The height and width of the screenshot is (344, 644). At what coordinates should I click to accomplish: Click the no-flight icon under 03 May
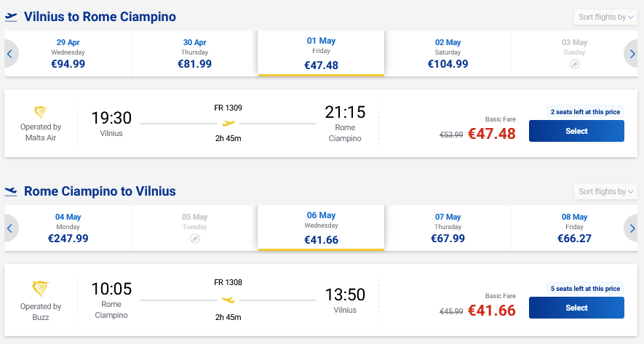coord(574,65)
